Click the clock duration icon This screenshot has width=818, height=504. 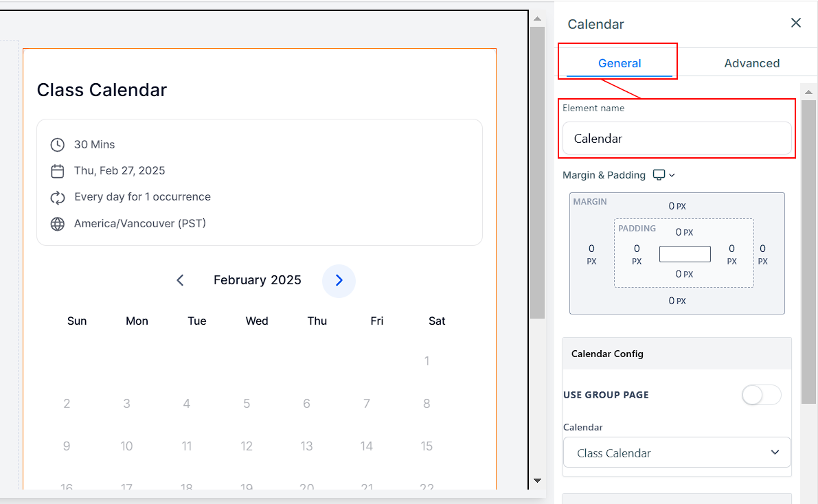tap(58, 145)
